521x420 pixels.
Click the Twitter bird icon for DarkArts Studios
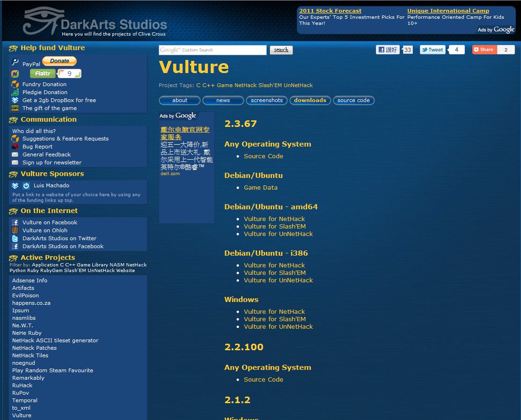15,238
